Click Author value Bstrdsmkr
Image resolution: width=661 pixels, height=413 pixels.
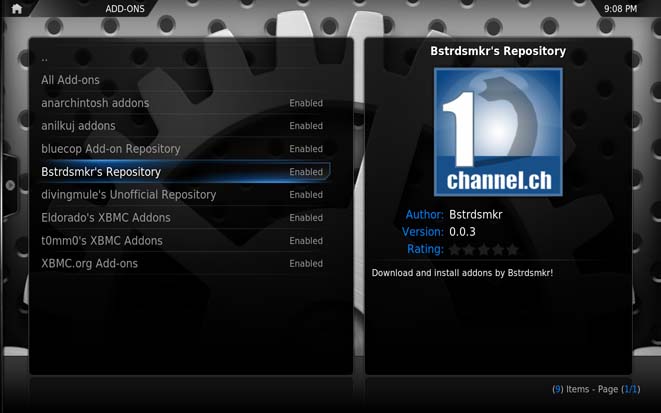[476, 215]
